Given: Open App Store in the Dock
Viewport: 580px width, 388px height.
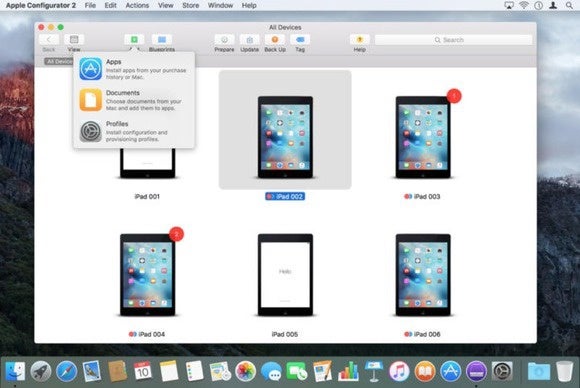Looking at the screenshot, I should click(451, 371).
